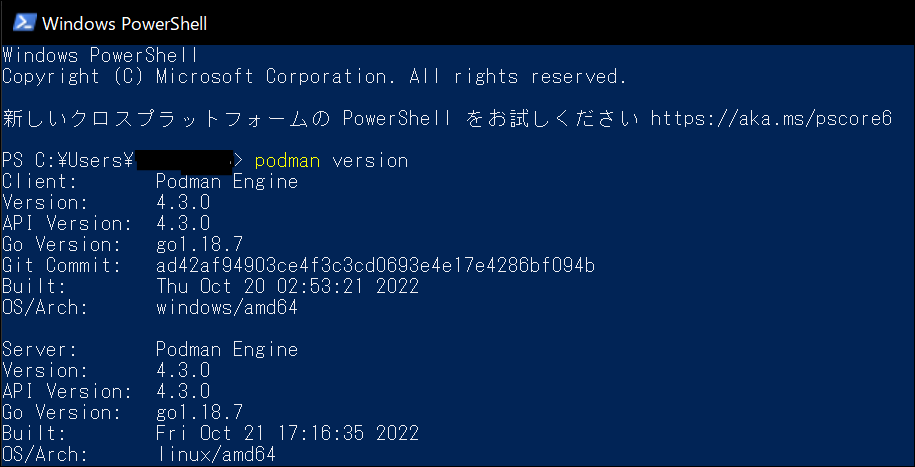
Task: Click the linux/amd64 OS/Arch value
Action: point(215,455)
